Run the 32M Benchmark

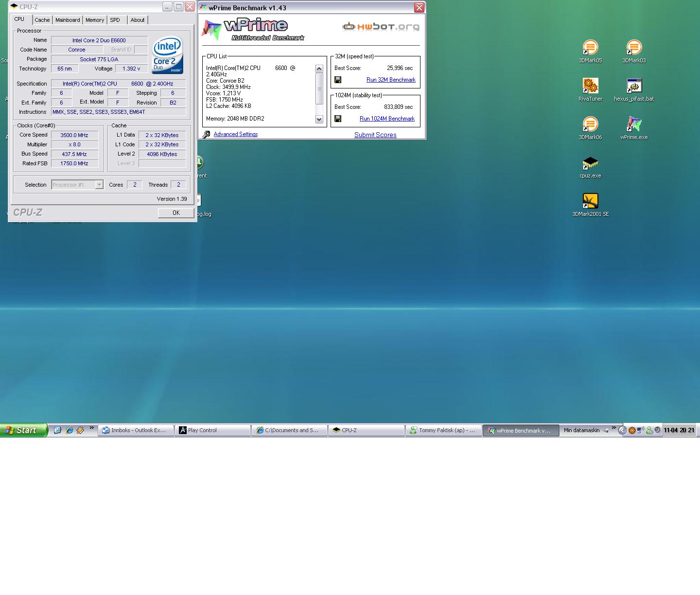391,80
